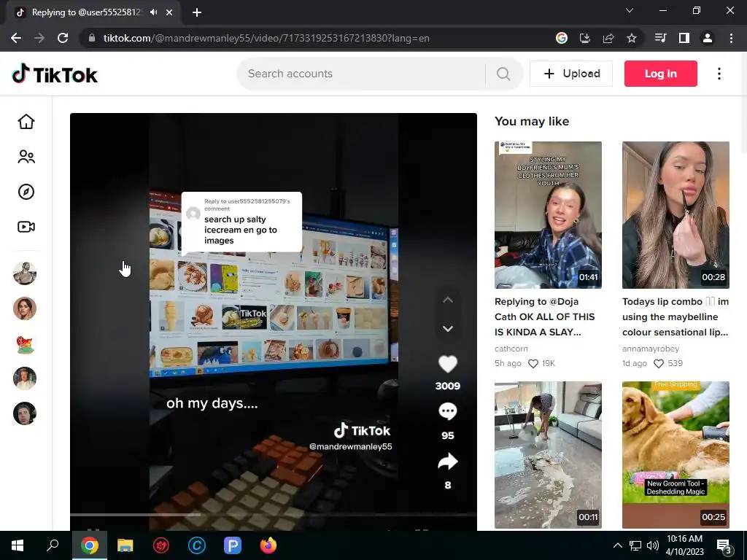
Task: Open the TikTok home logo
Action: coord(55,74)
